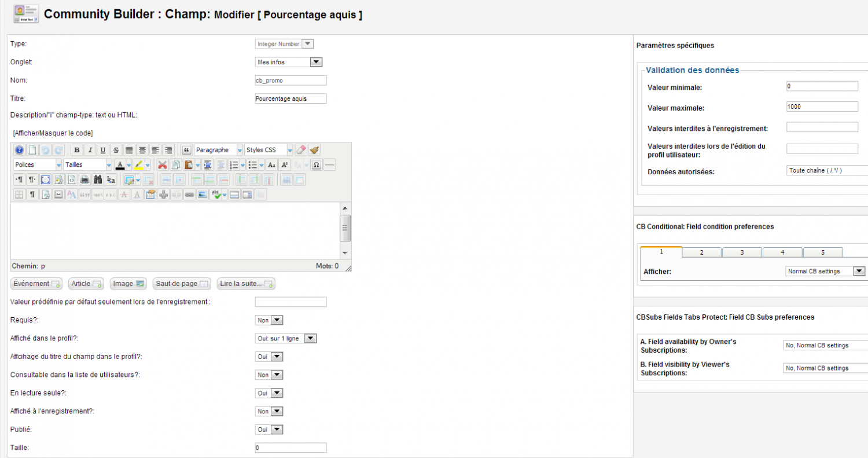Screen dimensions: 868x458
Task: Toggle underline formatting in the editor
Action: [103, 150]
